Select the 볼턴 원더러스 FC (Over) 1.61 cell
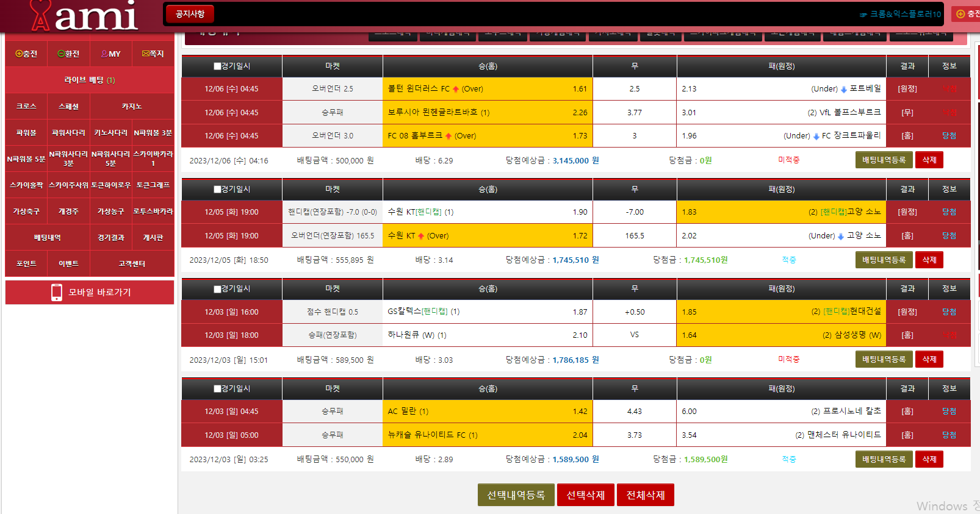The height and width of the screenshot is (514, 980). pos(488,89)
